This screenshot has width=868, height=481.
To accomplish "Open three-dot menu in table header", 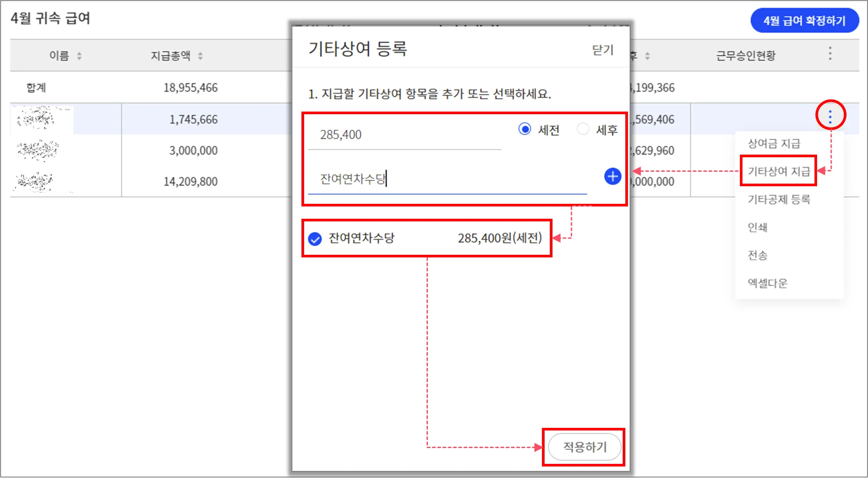I will coord(830,54).
